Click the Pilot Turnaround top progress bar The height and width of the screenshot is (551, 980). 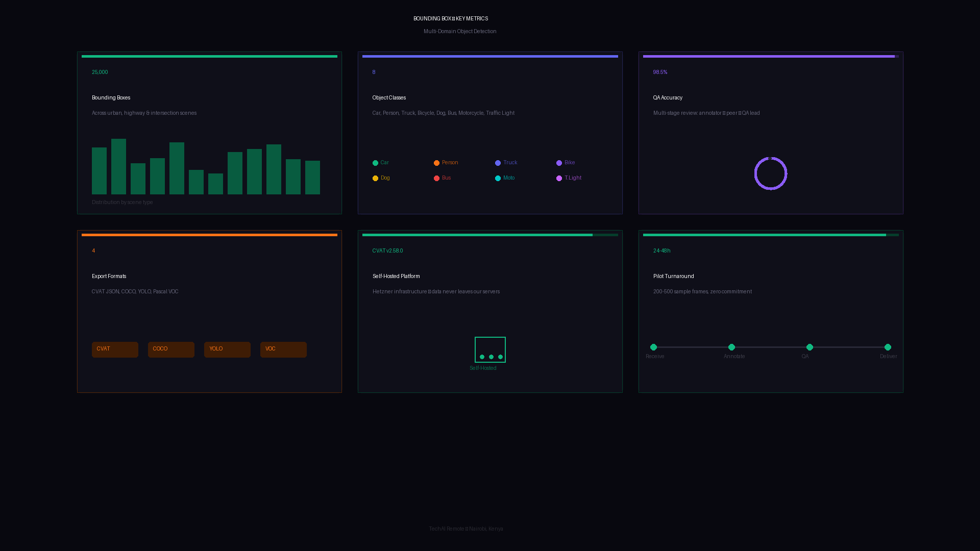point(771,235)
